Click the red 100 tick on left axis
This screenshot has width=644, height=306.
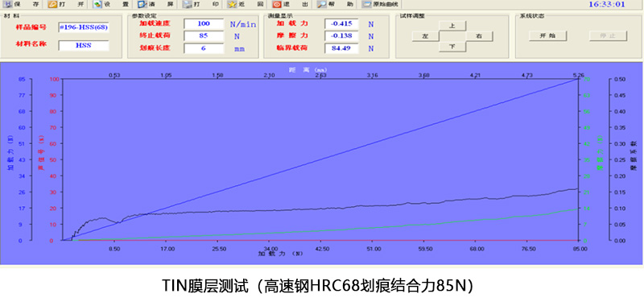pyautogui.click(x=54, y=79)
